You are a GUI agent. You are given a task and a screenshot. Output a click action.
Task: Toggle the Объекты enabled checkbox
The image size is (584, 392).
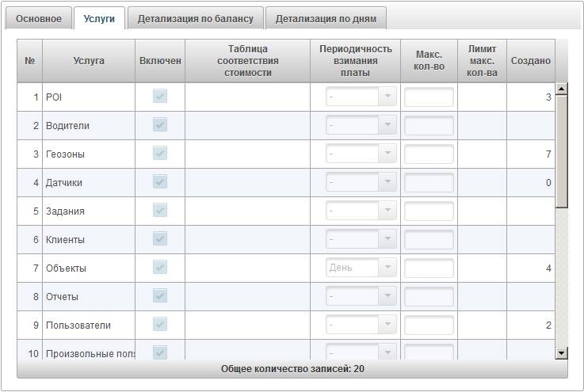[x=160, y=268]
